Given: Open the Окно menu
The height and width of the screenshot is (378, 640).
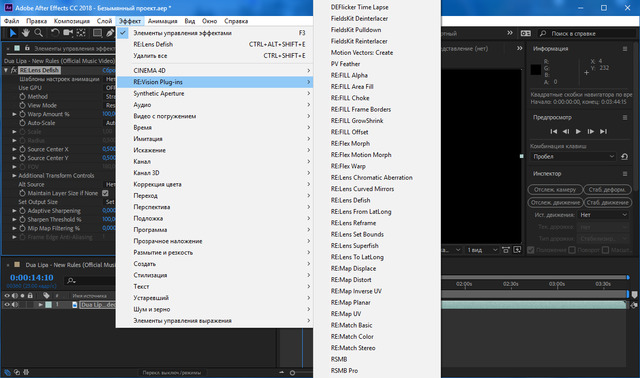Looking at the screenshot, I should (x=209, y=21).
